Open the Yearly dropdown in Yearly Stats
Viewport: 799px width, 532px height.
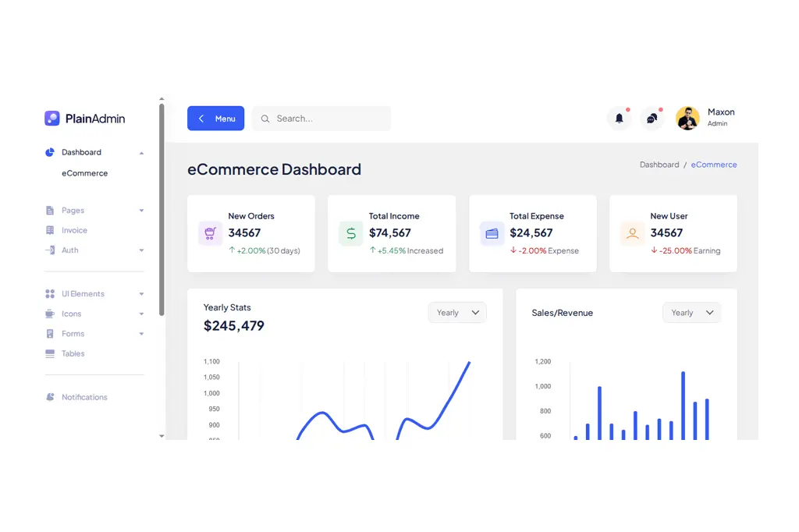point(457,313)
